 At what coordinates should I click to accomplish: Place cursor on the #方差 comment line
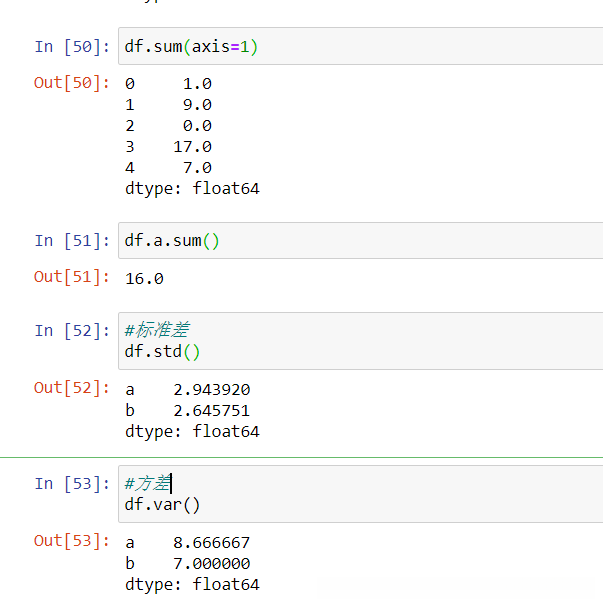[x=148, y=483]
